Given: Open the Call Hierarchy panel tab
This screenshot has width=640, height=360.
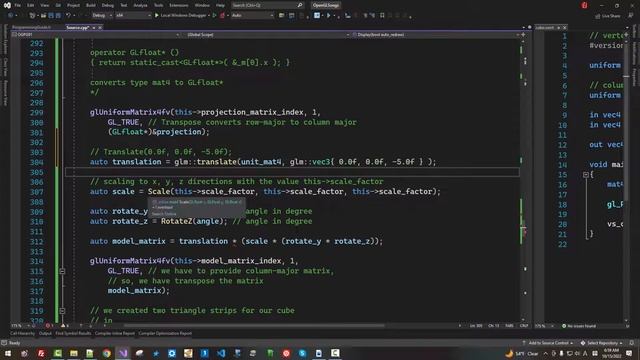Looking at the screenshot, I should [x=22, y=333].
